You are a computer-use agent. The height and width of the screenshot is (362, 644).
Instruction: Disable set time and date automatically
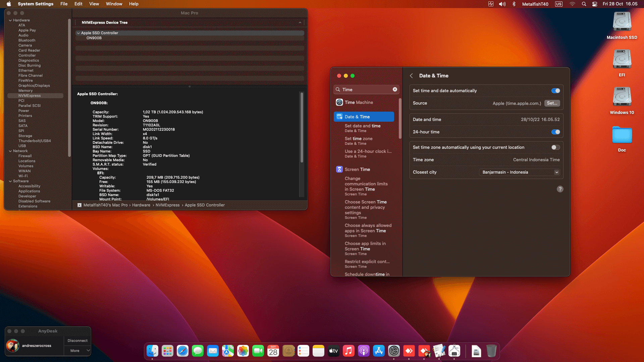click(x=555, y=91)
